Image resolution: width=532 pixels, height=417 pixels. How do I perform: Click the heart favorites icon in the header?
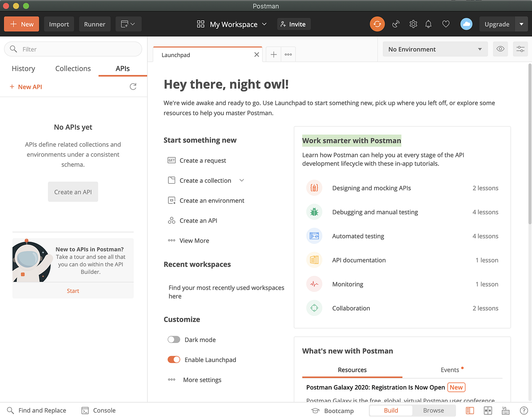[446, 24]
